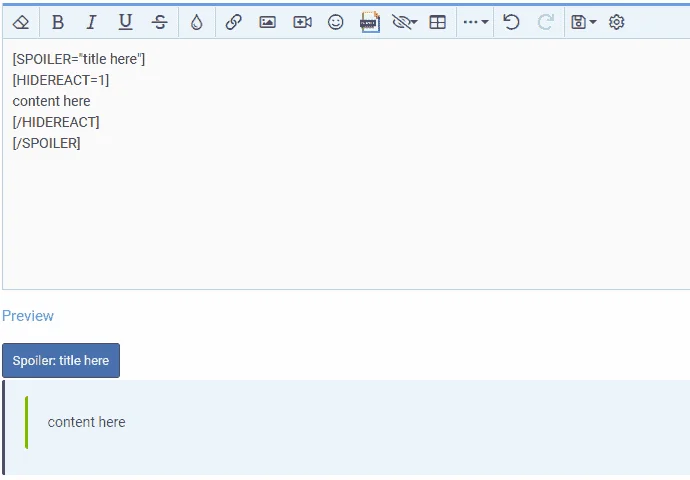690x480 pixels.
Task: Toggle Underline formatting
Action: tap(125, 22)
